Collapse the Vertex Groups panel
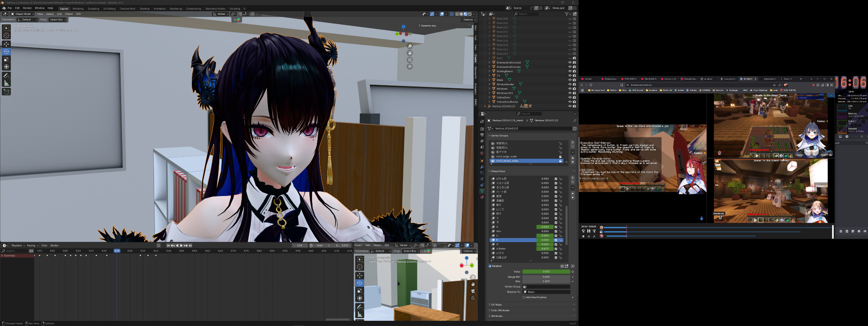The height and width of the screenshot is (326, 868). pyautogui.click(x=499, y=136)
